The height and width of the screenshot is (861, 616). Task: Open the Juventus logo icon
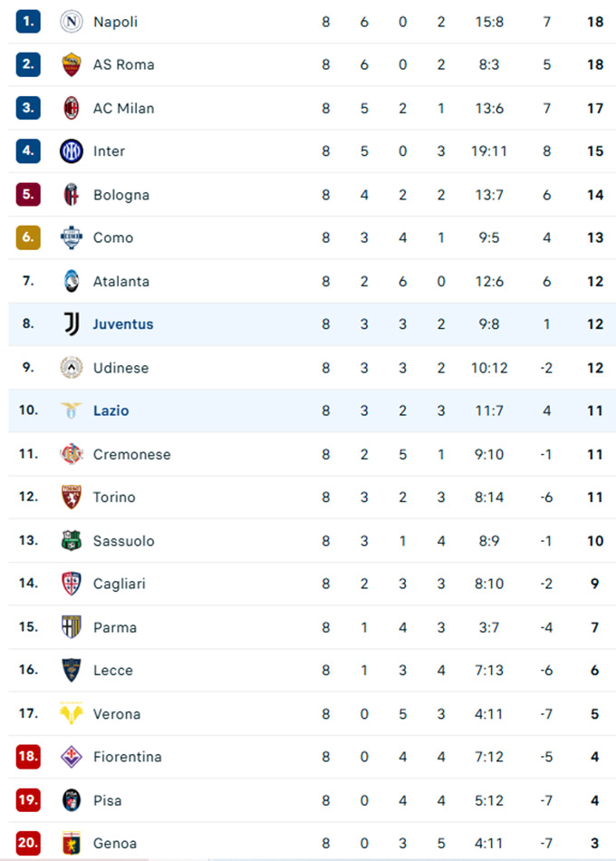click(71, 324)
